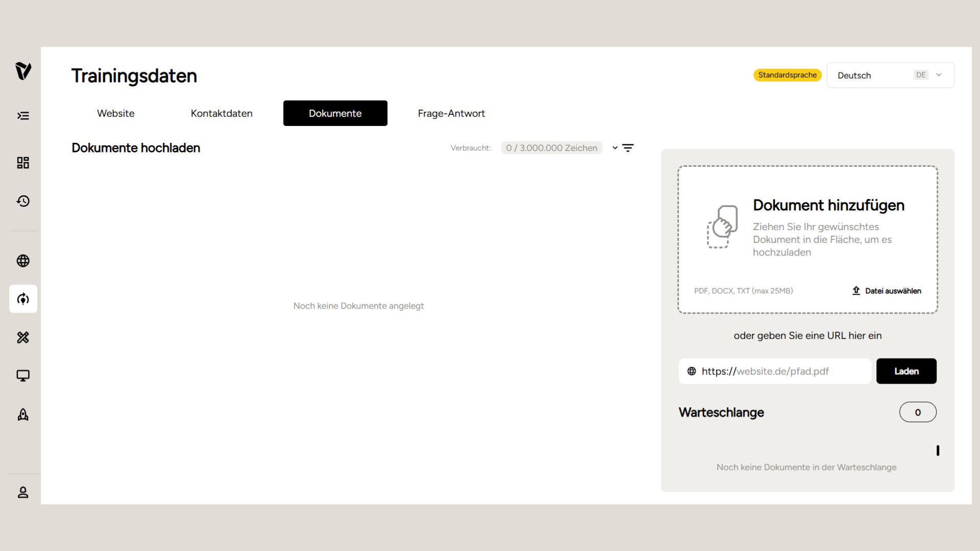Click Datei auswählen upload link
980x551 pixels.
pos(887,291)
